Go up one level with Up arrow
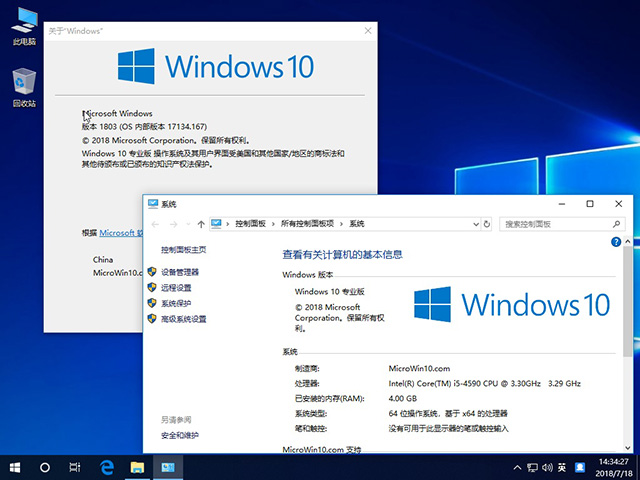 (201, 224)
